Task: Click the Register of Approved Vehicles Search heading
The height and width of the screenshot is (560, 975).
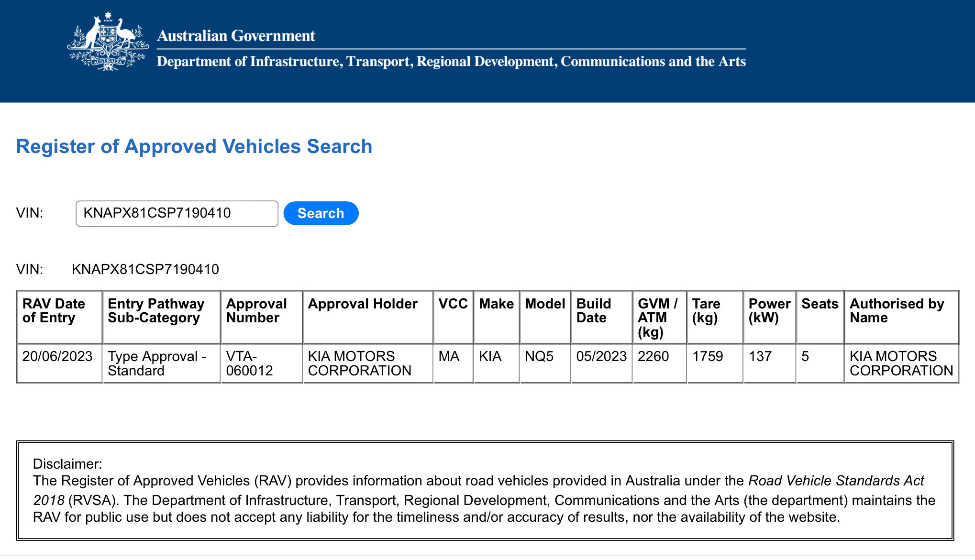Action: click(194, 146)
